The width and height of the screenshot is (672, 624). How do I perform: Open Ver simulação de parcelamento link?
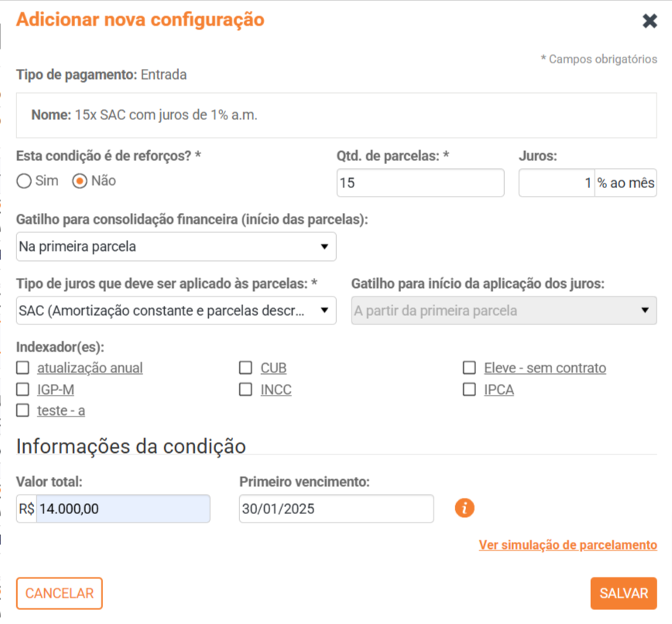point(567,545)
